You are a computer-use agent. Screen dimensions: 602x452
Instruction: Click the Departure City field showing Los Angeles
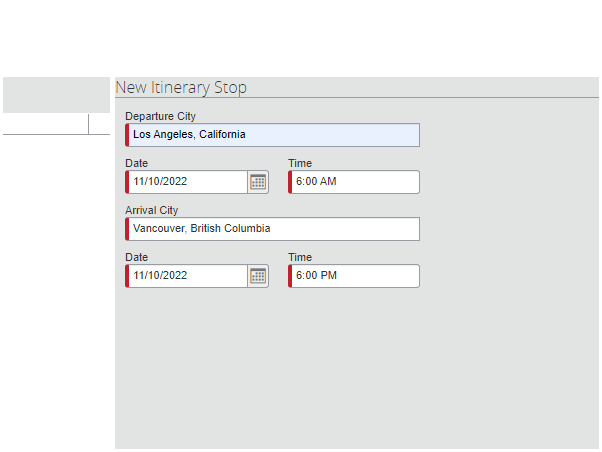273,135
